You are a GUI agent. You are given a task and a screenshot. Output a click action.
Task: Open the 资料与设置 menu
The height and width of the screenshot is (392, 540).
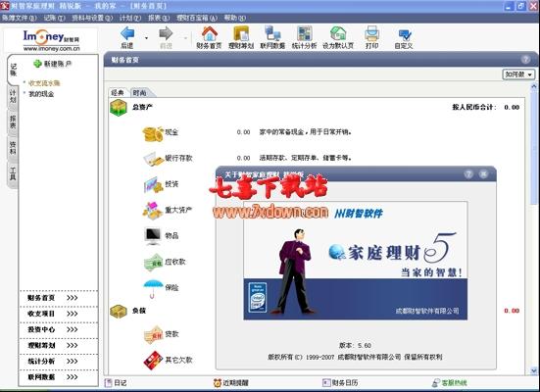pos(92,18)
